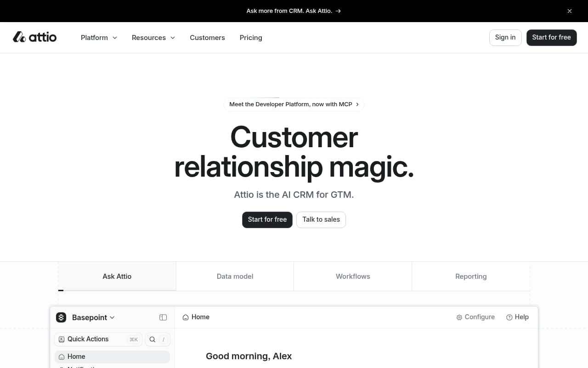Image resolution: width=588 pixels, height=368 pixels.
Task: Open the Platform dropdown menu
Action: pos(98,37)
